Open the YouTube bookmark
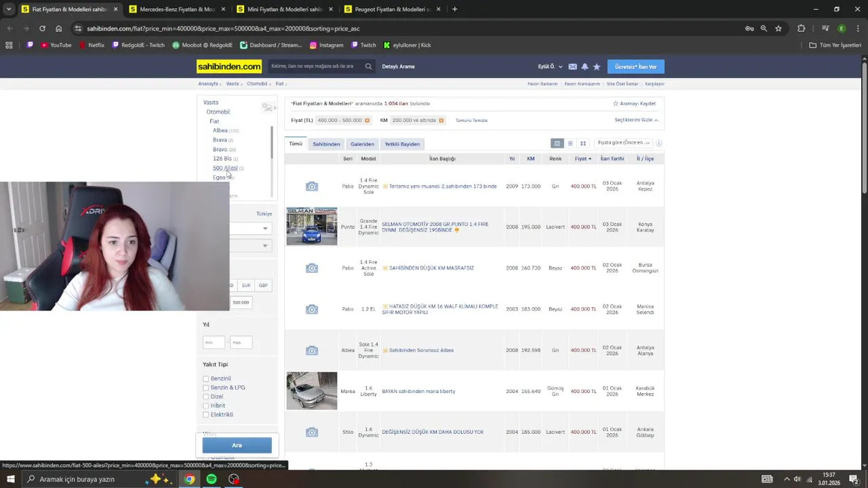Screen dimensions: 868x488 pos(56,45)
